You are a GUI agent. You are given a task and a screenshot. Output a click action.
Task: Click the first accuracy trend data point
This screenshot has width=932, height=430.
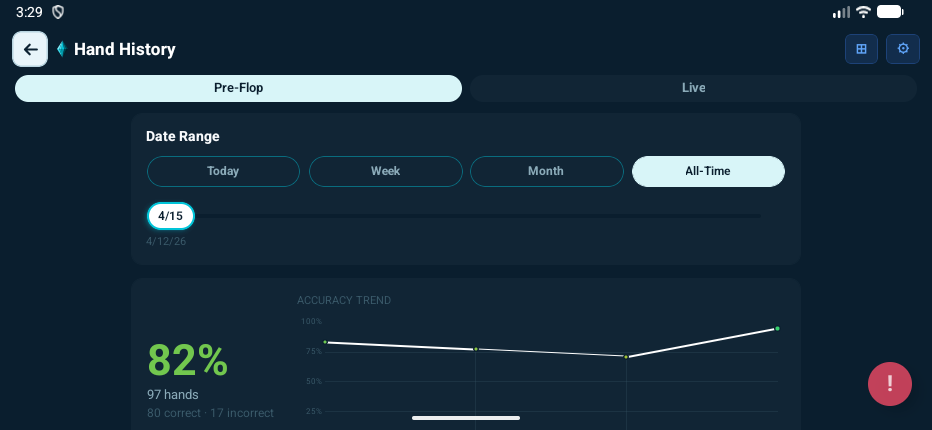click(325, 342)
